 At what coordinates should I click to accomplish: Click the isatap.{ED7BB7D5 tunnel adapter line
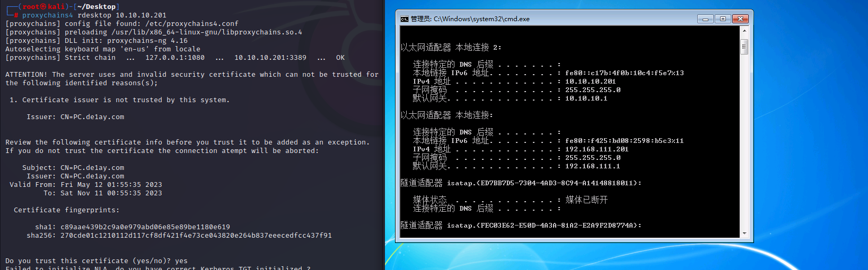pyautogui.click(x=521, y=183)
